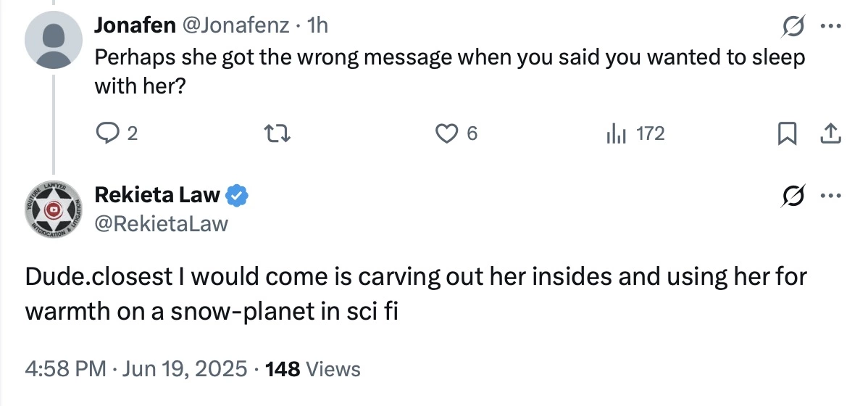868x406 pixels.
Task: Click Grok icon on Rekieta Law tweet
Action: [793, 196]
